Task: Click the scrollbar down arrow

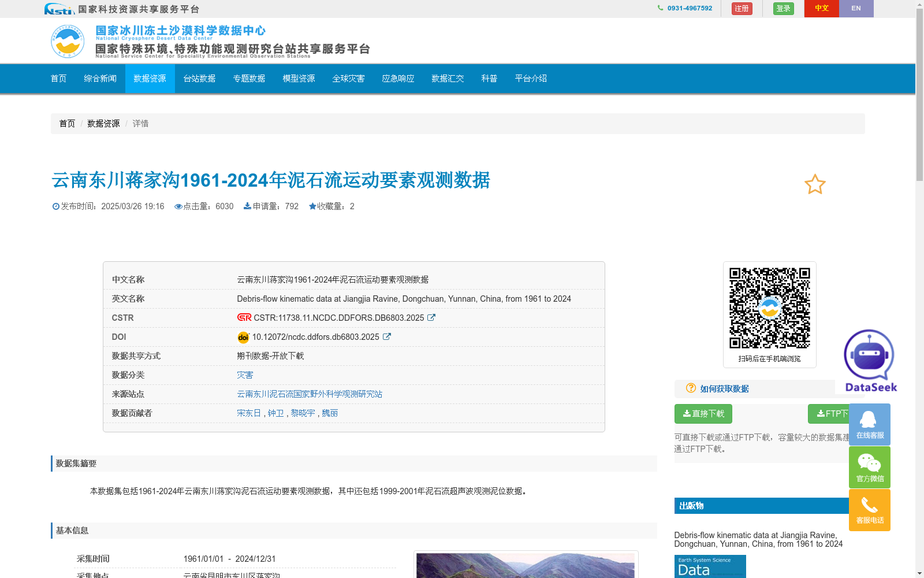Action: click(919, 573)
